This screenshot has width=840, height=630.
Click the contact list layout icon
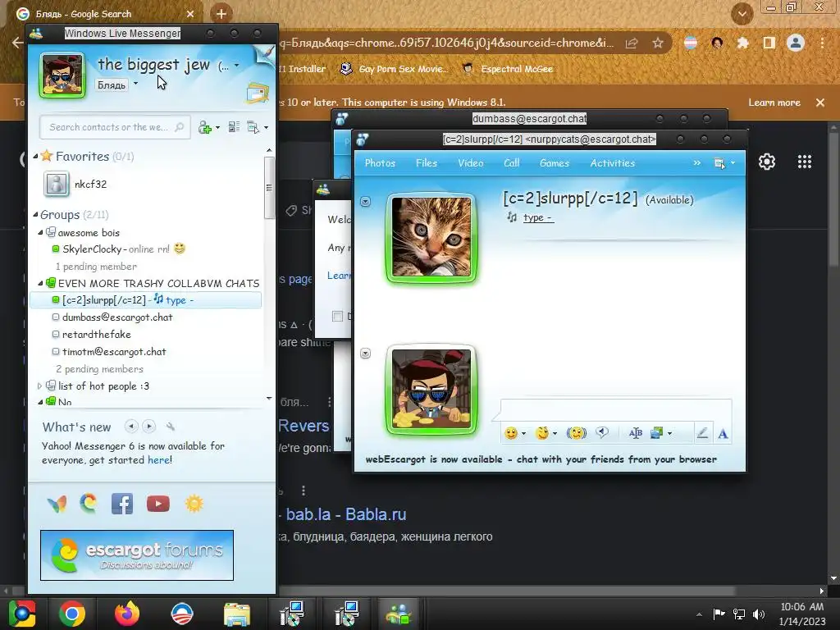pyautogui.click(x=234, y=127)
